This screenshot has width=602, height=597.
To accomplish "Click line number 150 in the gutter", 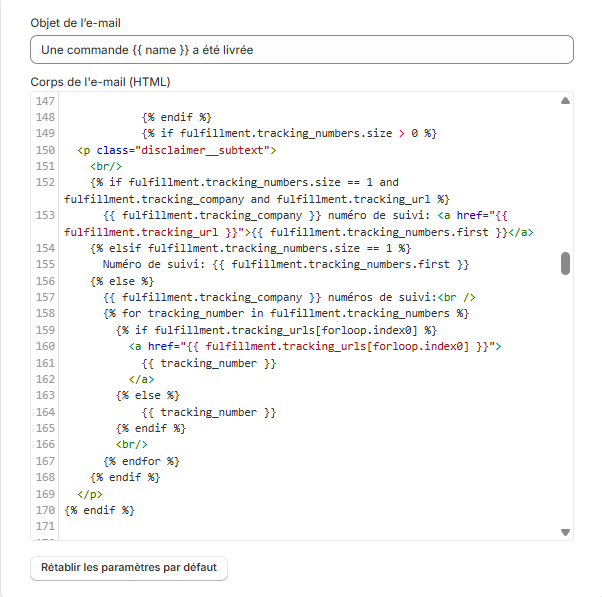I will [x=45, y=150].
